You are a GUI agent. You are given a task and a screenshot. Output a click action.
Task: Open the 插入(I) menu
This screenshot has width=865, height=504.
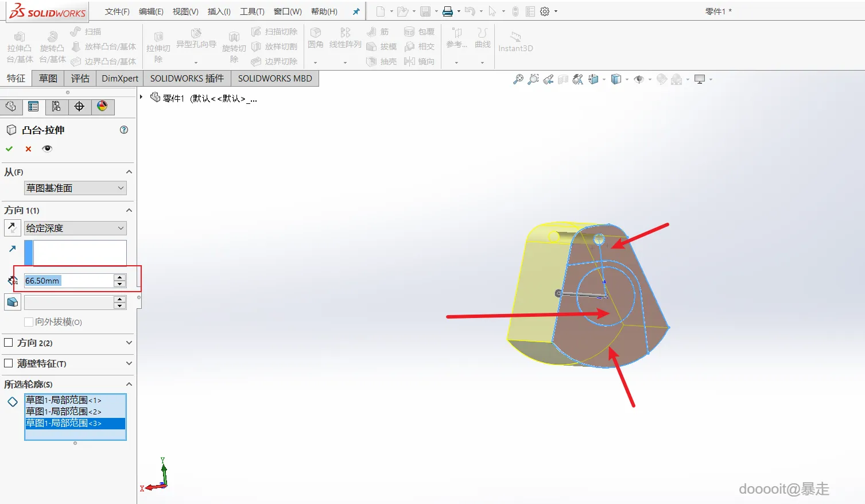point(219,11)
